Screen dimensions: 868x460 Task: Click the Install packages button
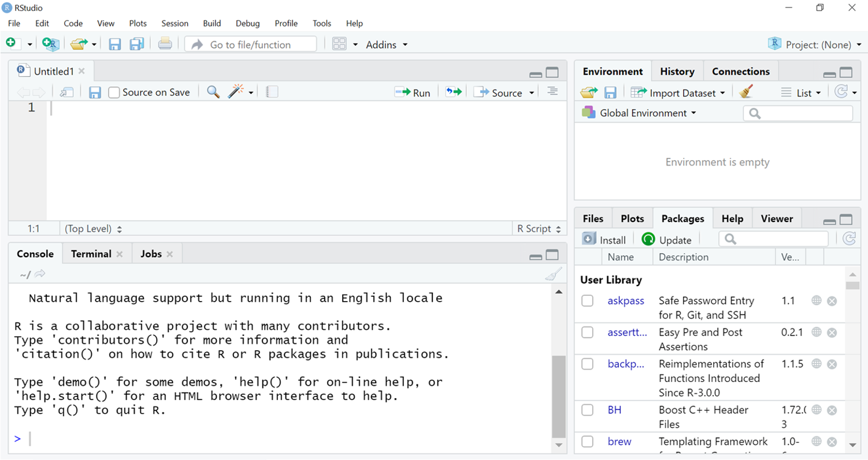[x=604, y=240]
